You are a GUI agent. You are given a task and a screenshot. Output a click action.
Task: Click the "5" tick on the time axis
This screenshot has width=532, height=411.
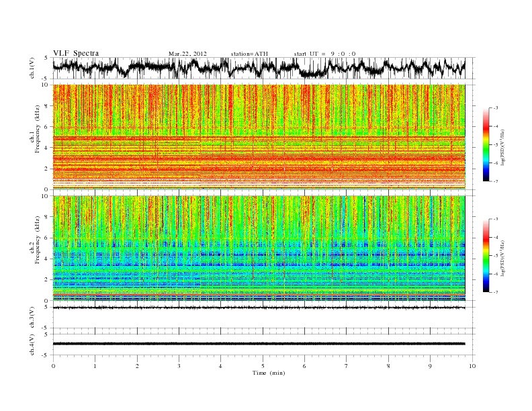click(x=263, y=366)
